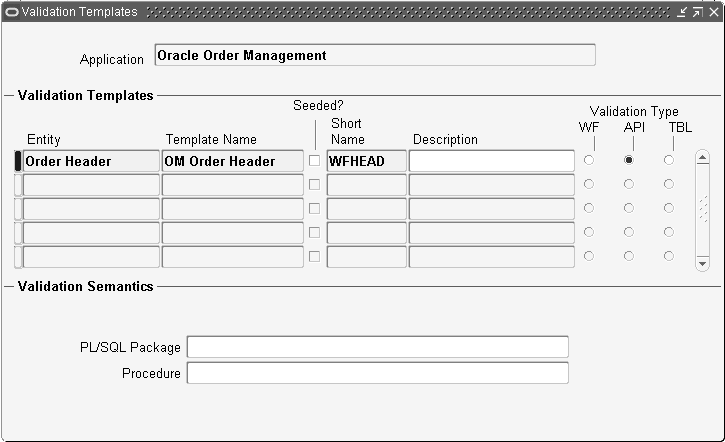Maximize the Validation Templates window
The height and width of the screenshot is (442, 725).
coord(697,12)
